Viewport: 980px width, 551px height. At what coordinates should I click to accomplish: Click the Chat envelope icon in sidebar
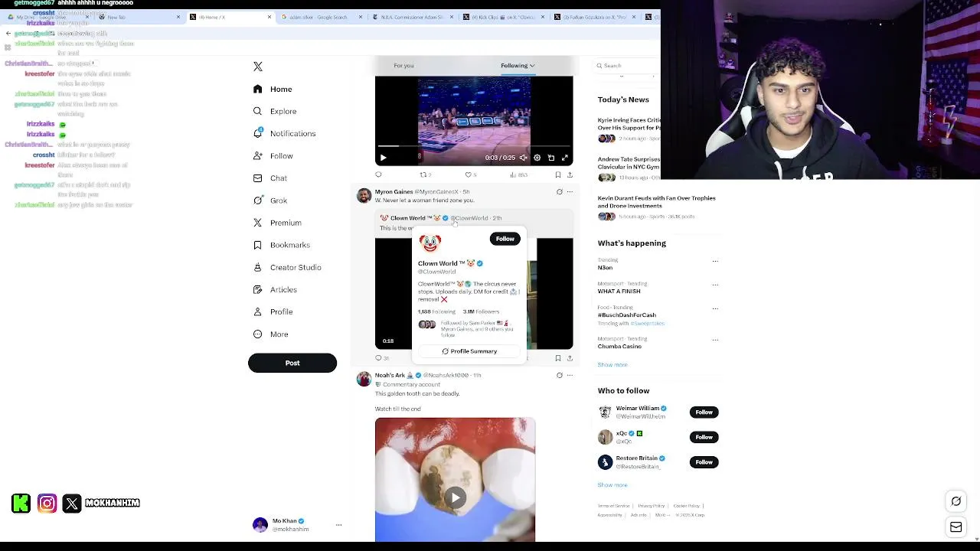pos(258,178)
